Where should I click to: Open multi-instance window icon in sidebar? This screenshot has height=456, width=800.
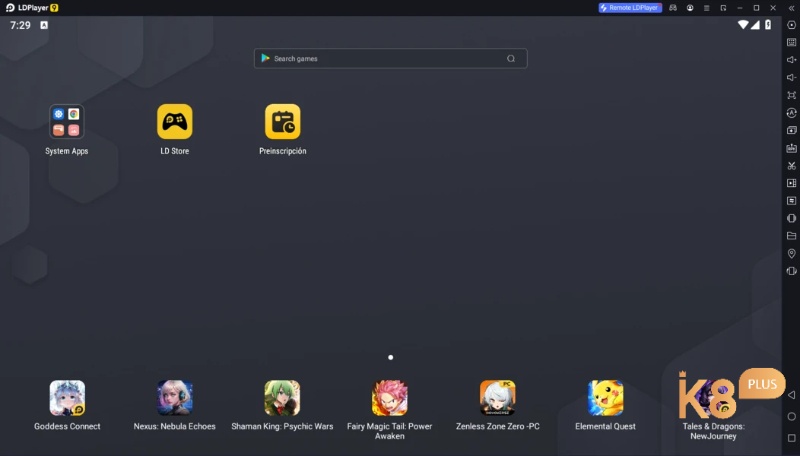point(791,131)
